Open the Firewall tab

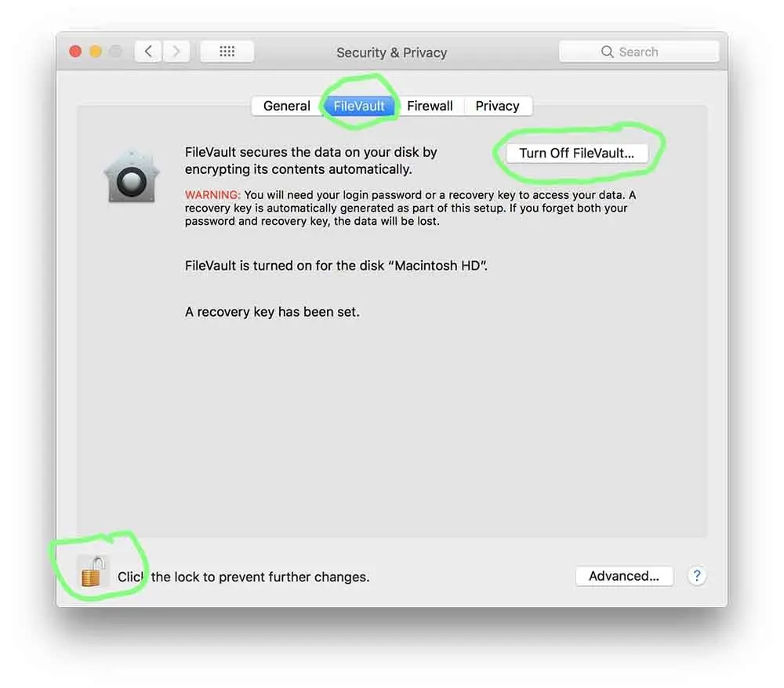click(x=430, y=106)
